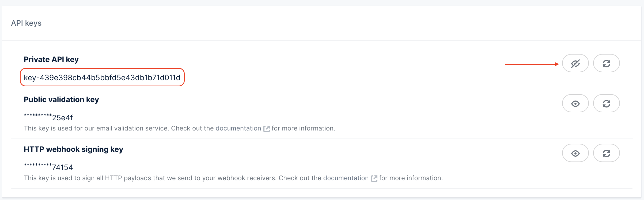Screen dimensions: 644x200
Task: Click the API keys section title
Action: point(26,23)
